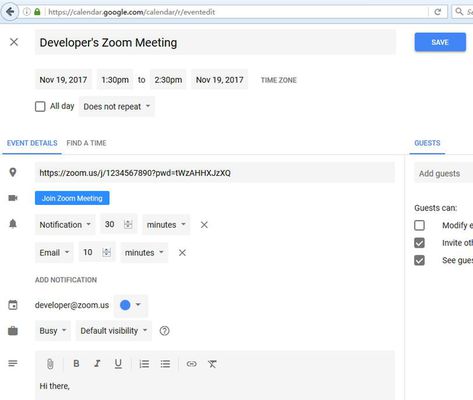
Task: Open visibility help question mark icon
Action: pyautogui.click(x=164, y=331)
